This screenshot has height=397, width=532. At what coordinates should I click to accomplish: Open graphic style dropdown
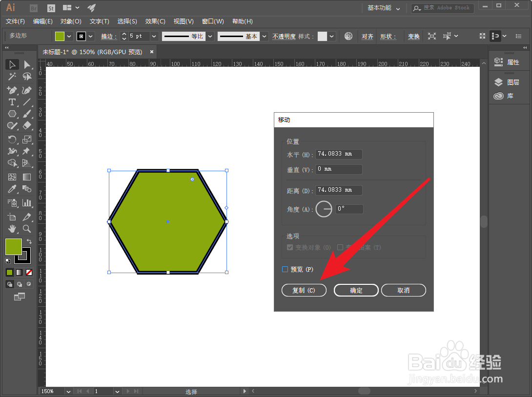[331, 36]
